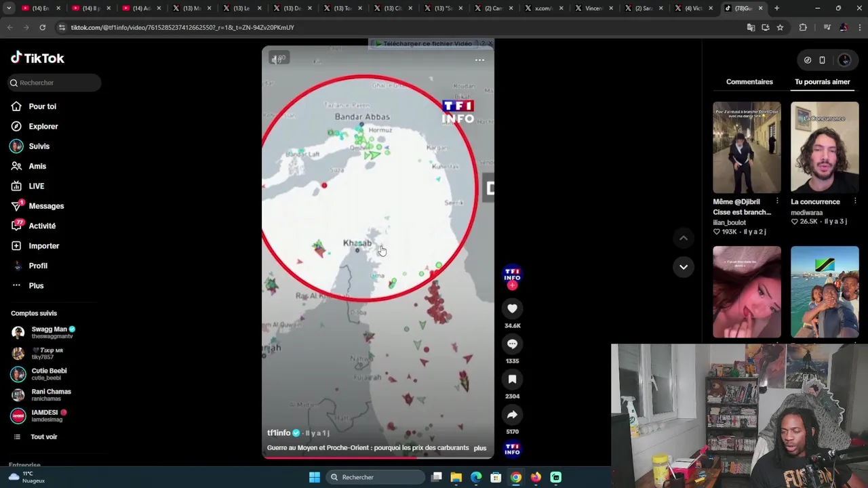868x488 pixels.
Task: Click Importer to upload a video
Action: tap(43, 246)
